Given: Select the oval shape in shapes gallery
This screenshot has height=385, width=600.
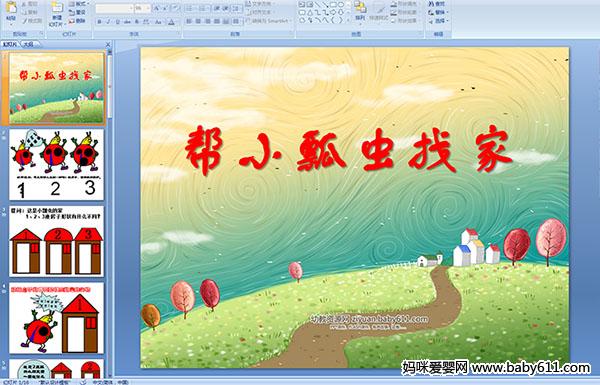Looking at the screenshot, I should [x=341, y=5].
